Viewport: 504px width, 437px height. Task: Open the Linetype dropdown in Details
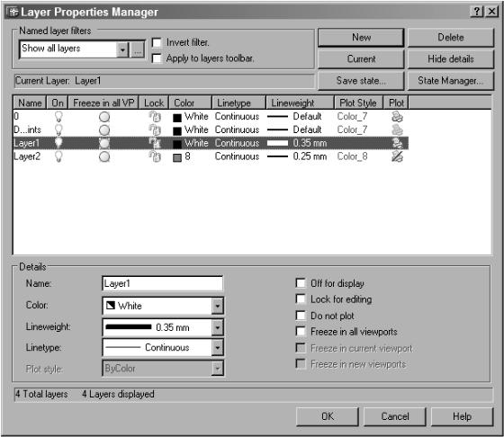218,347
